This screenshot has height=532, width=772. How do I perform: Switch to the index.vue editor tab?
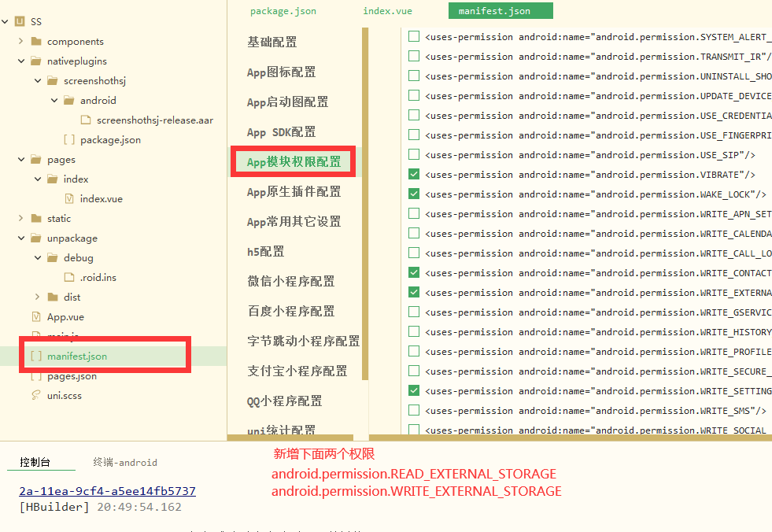coord(387,11)
